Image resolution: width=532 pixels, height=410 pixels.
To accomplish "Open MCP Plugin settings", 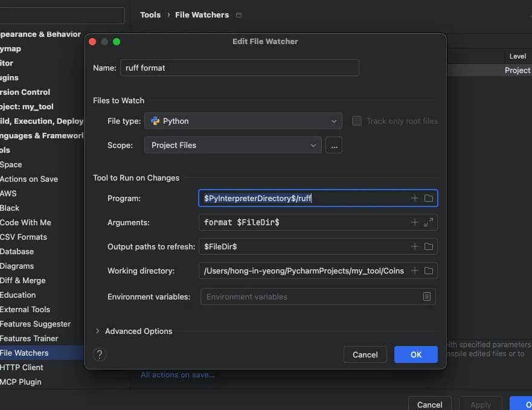I will [x=21, y=382].
